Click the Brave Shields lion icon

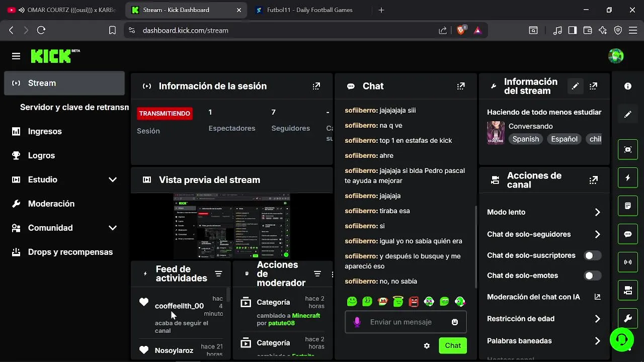pyautogui.click(x=460, y=30)
